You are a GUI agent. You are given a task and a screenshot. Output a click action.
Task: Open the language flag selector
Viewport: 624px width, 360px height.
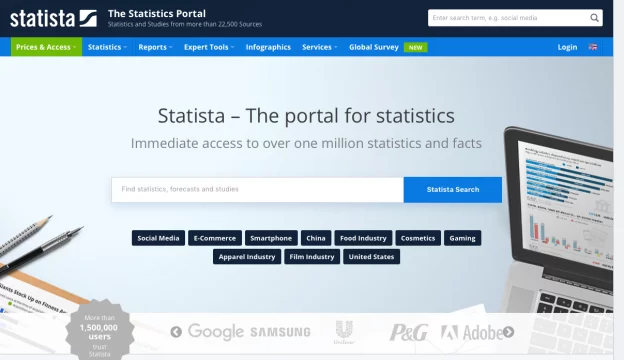coord(593,47)
